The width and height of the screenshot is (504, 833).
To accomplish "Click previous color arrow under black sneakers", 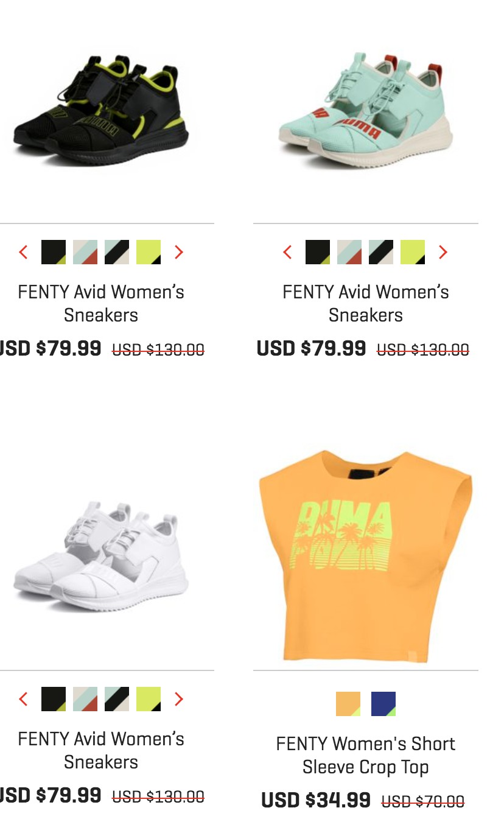I will [x=24, y=252].
